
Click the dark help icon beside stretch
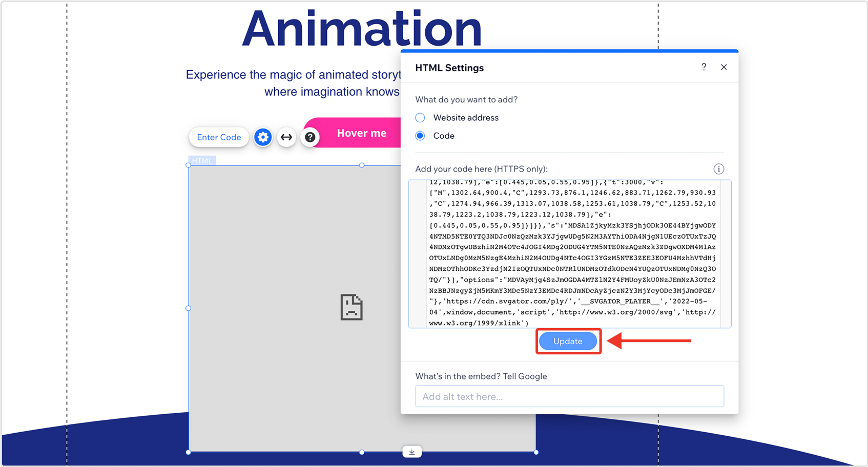310,137
